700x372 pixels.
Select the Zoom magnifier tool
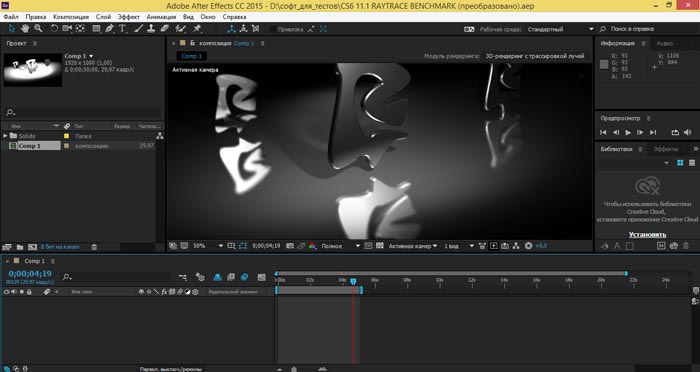click(38, 29)
